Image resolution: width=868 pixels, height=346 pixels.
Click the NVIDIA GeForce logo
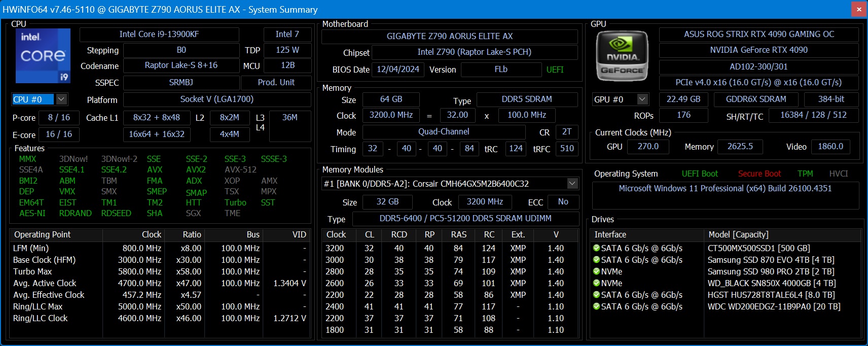[x=622, y=56]
